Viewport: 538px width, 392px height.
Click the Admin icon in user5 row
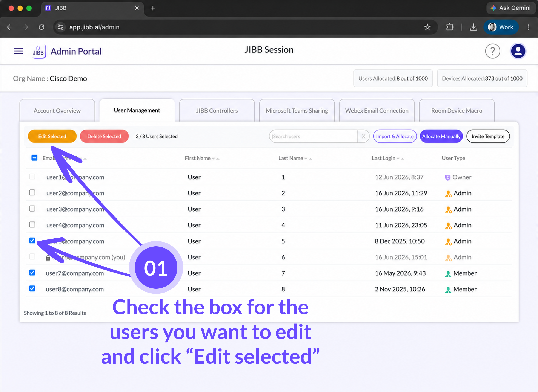click(x=448, y=242)
